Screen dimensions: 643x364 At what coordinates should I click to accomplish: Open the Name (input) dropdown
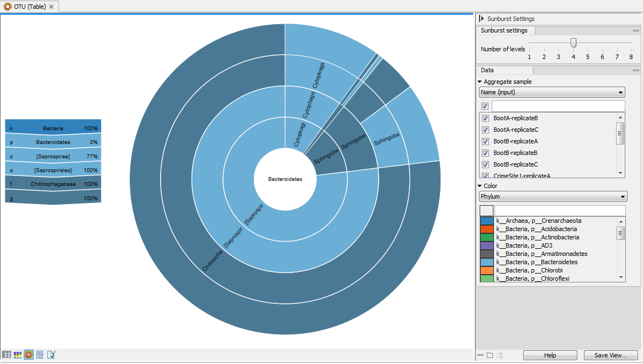[552, 92]
